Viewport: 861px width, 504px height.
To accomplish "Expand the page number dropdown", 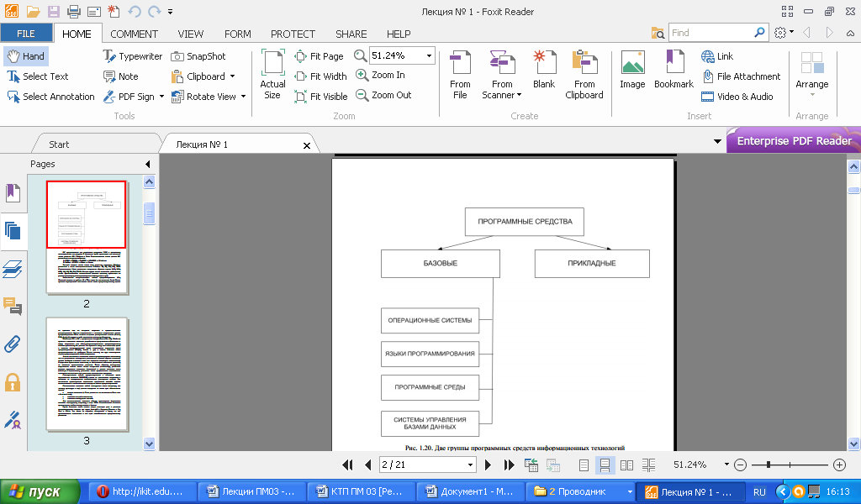I will (470, 465).
